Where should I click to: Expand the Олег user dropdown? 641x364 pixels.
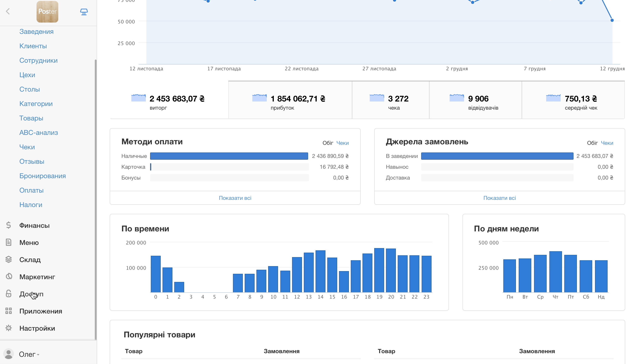(x=29, y=354)
